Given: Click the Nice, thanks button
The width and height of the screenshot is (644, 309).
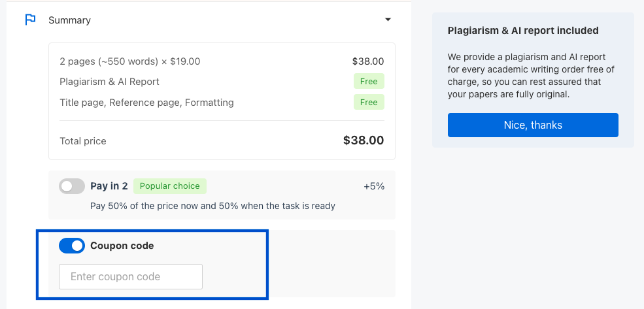Looking at the screenshot, I should pos(533,125).
